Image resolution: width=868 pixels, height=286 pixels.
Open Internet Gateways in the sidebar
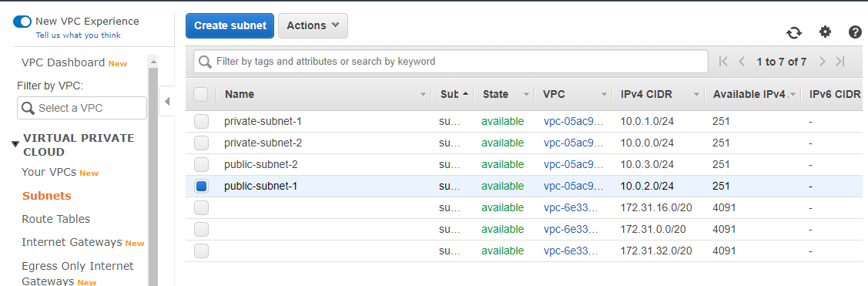pos(72,242)
